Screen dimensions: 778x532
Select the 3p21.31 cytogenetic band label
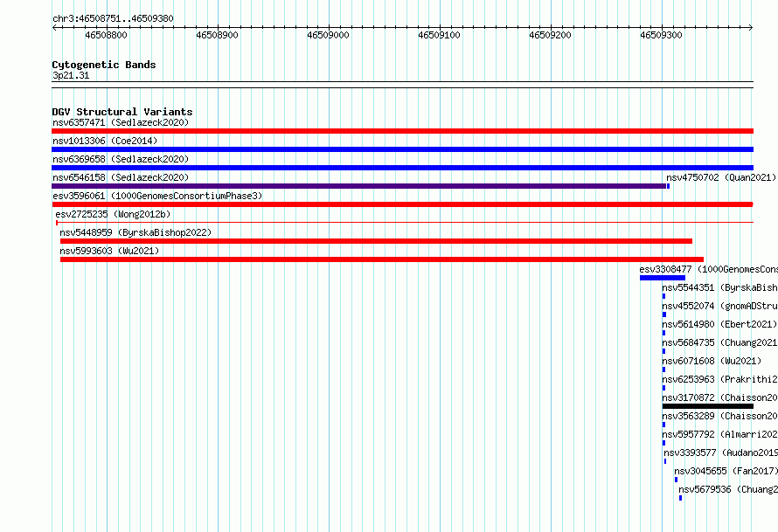pyautogui.click(x=71, y=75)
